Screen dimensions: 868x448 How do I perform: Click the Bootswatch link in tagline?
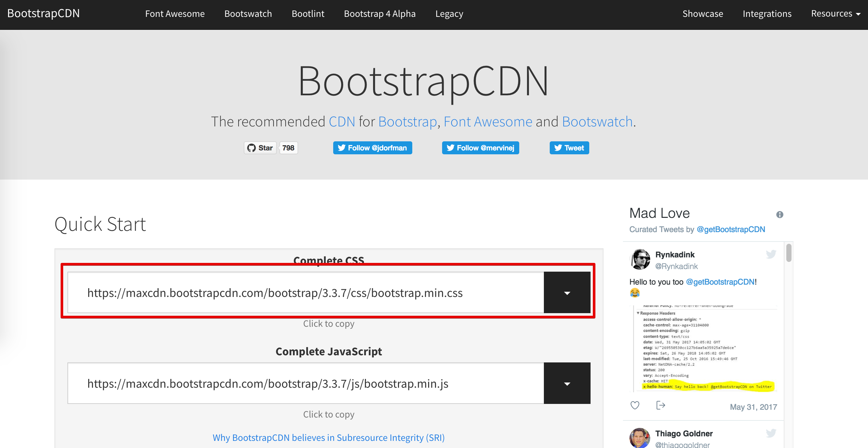(x=597, y=122)
